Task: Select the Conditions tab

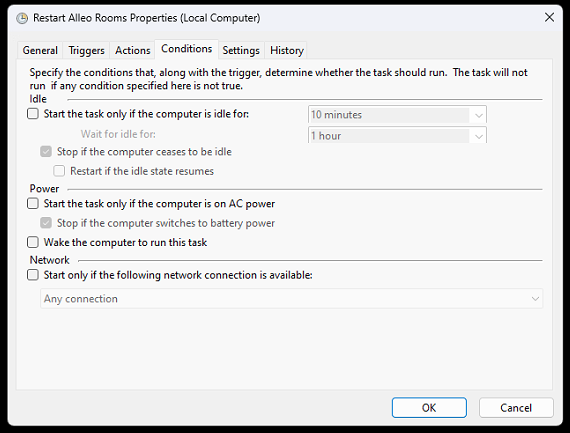Action: [186, 49]
